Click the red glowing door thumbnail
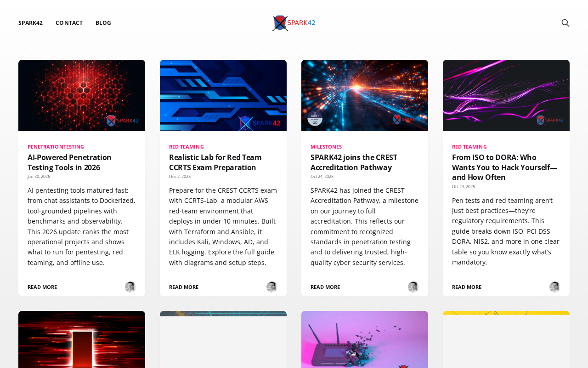 point(82,339)
